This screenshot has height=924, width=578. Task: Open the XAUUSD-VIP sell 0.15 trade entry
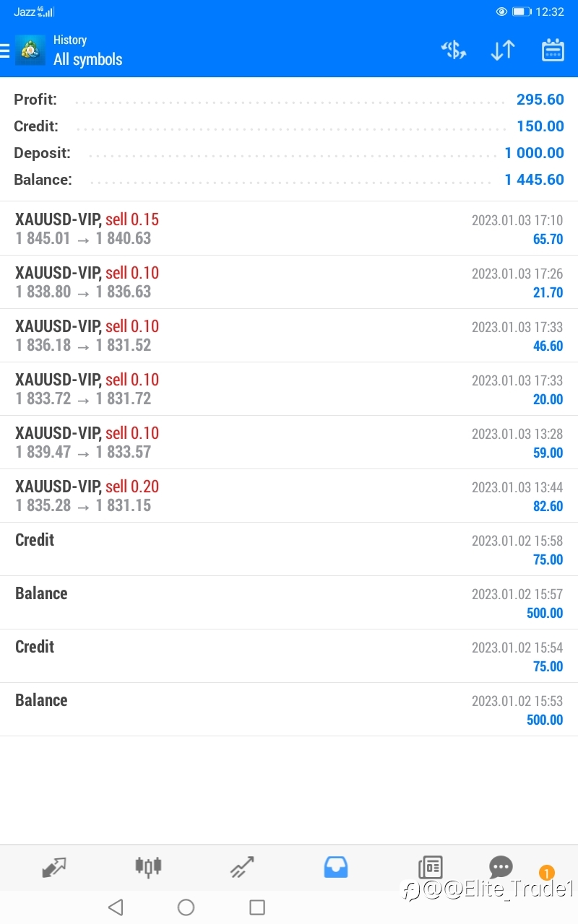(x=289, y=229)
